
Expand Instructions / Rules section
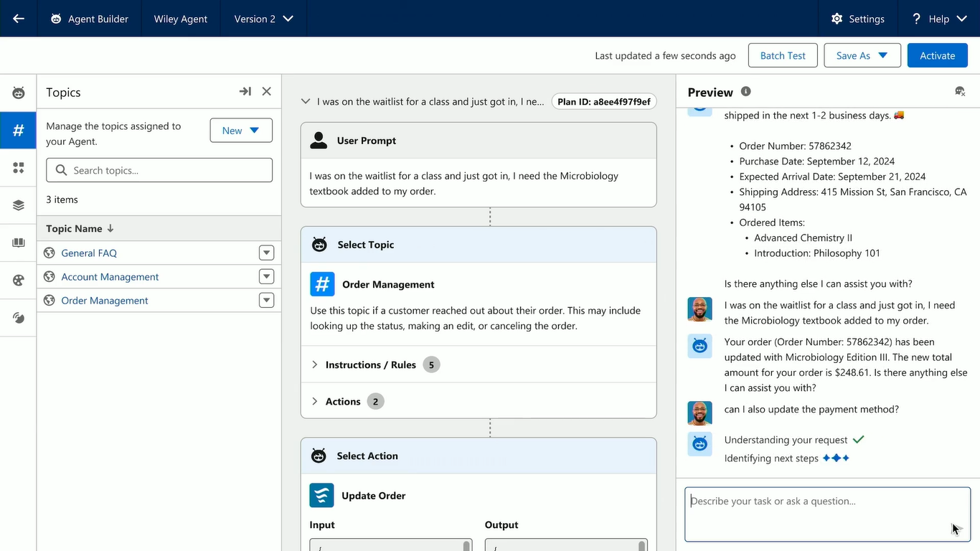coord(314,364)
